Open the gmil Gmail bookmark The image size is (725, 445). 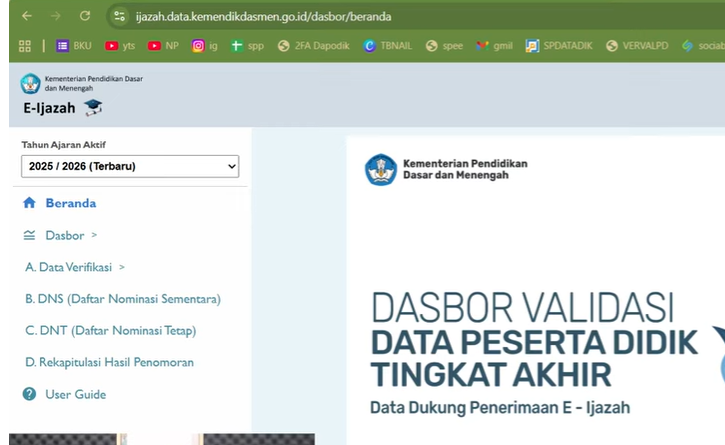coord(494,46)
